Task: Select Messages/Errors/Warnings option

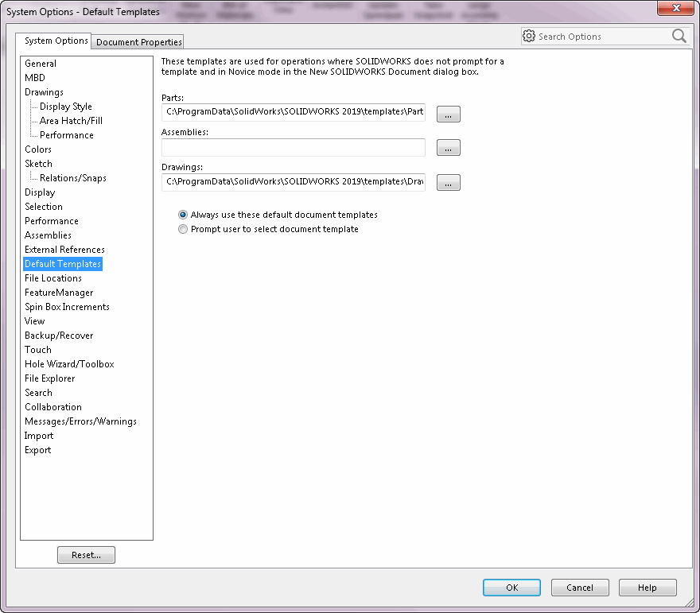Action: pyautogui.click(x=80, y=421)
